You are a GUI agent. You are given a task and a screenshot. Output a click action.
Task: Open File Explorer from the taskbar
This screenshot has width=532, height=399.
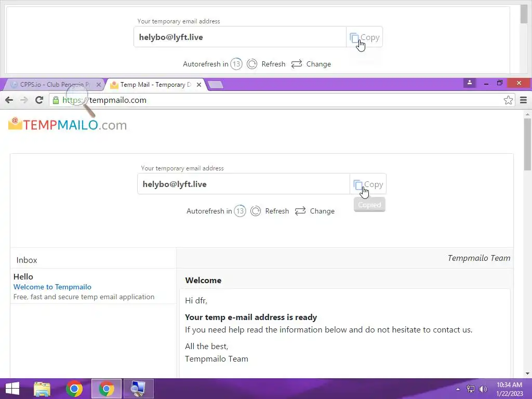pos(42,389)
